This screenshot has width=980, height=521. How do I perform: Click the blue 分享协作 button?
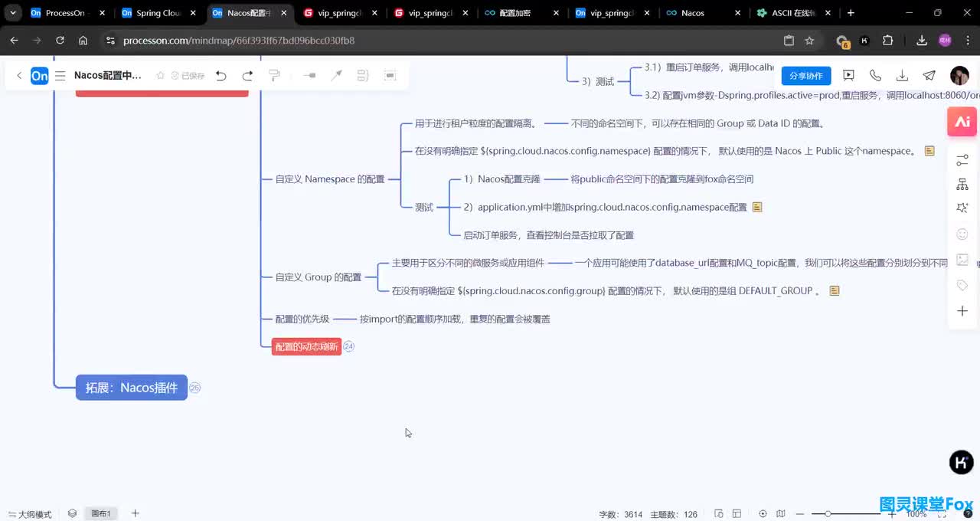point(806,76)
